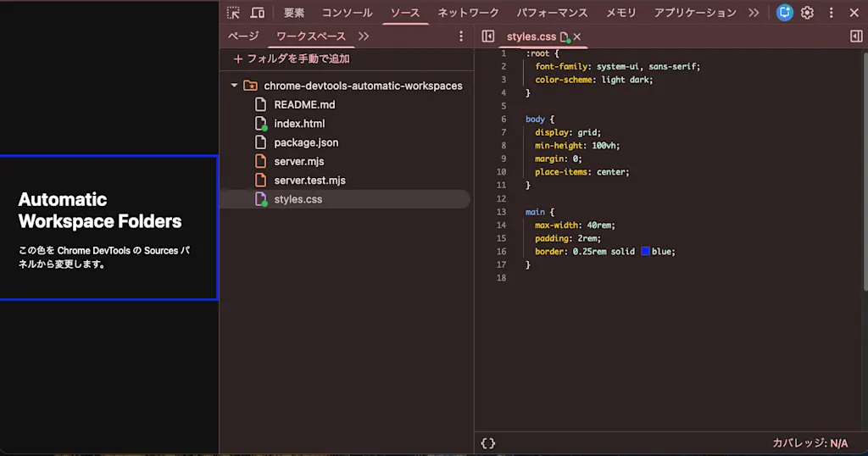The height and width of the screenshot is (456, 868).
Task: Open the 要素 (Elements) tab
Action: (294, 13)
